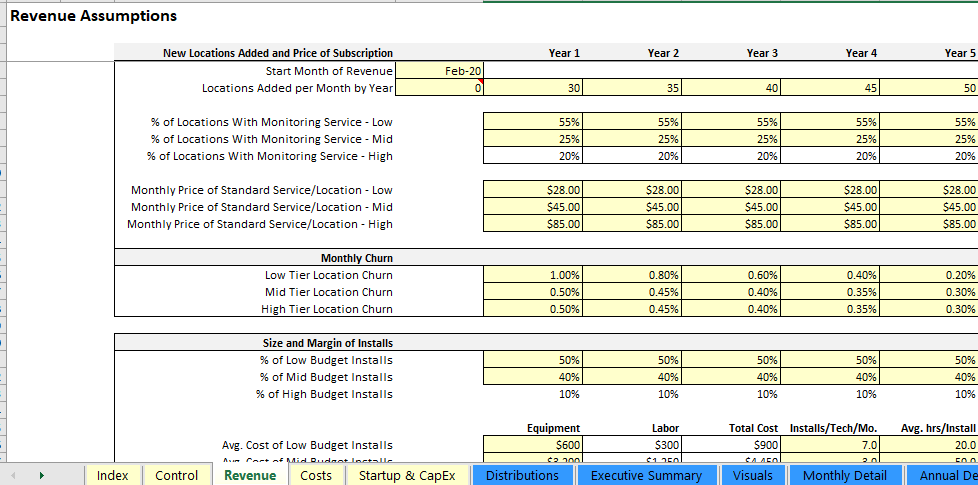The image size is (978, 485).
Task: Click the Revenue Assumptions heading
Action: pyautogui.click(x=94, y=16)
